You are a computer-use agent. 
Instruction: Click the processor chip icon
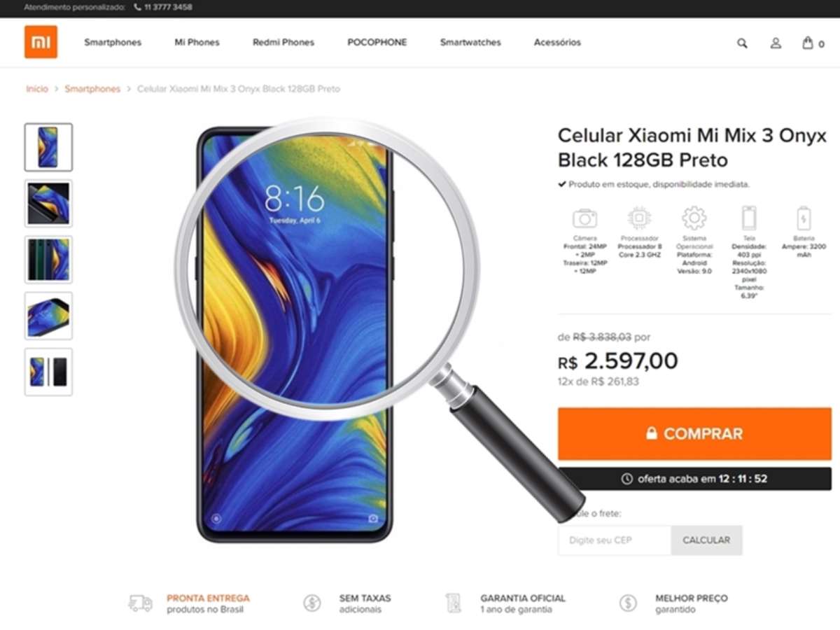coord(639,218)
